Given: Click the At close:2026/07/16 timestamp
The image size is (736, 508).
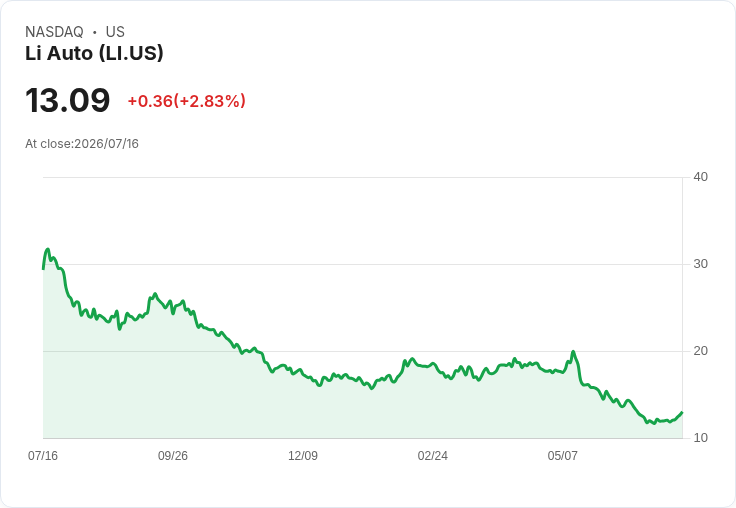Looking at the screenshot, I should pyautogui.click(x=82, y=144).
